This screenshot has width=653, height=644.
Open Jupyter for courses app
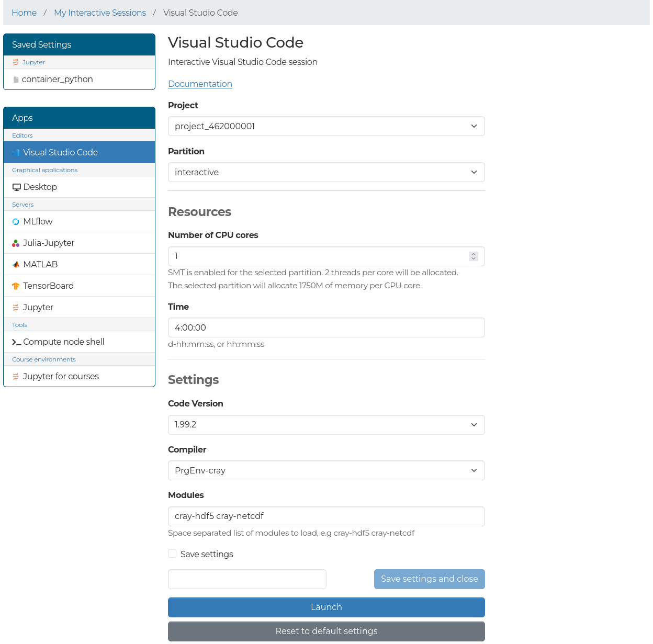point(61,377)
